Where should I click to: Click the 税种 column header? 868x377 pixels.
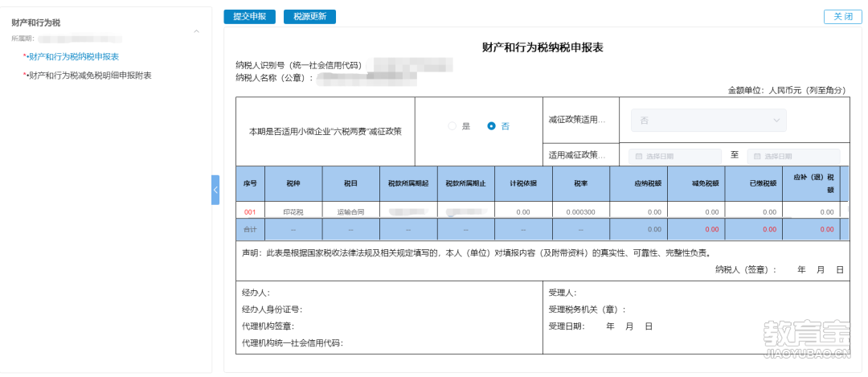293,184
